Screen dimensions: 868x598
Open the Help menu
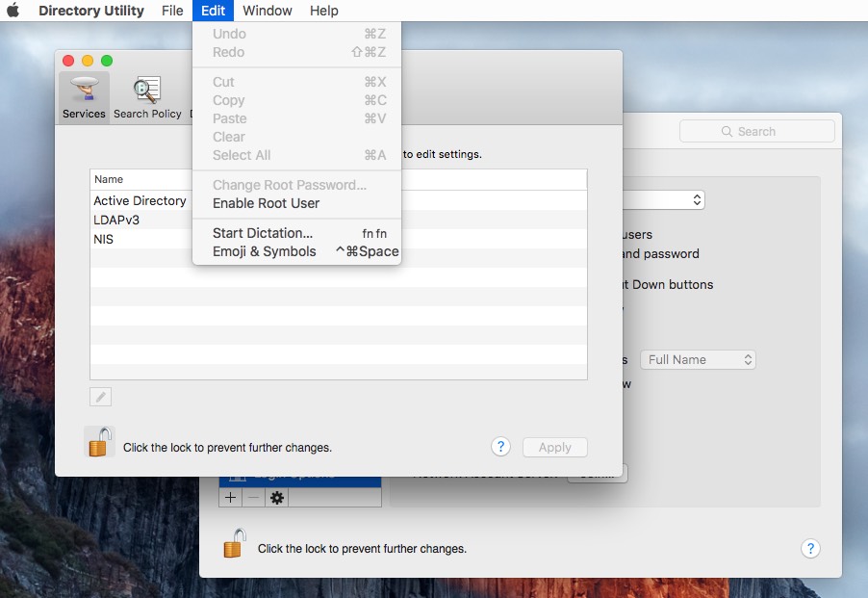pyautogui.click(x=324, y=11)
